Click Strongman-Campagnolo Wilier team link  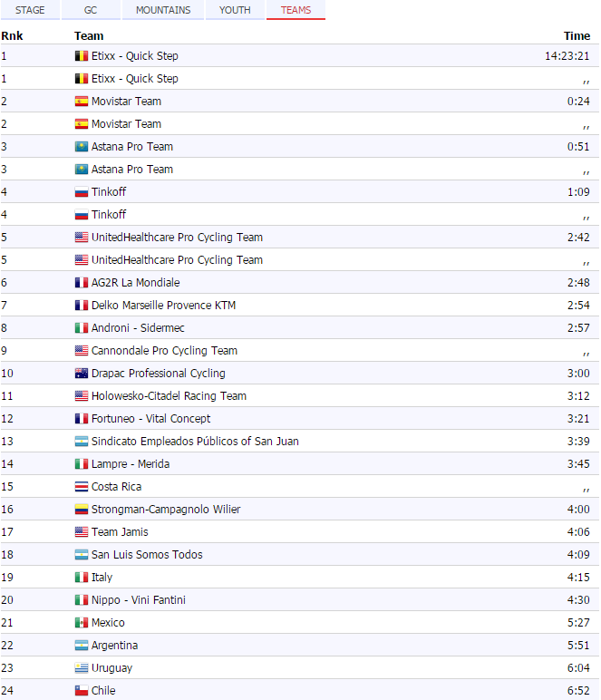pyautogui.click(x=166, y=510)
